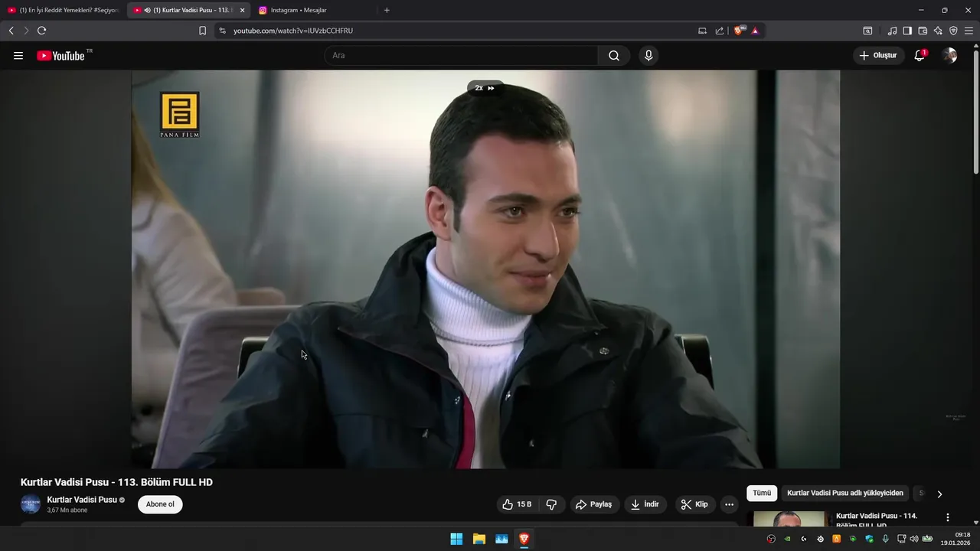Click the İndir download button
The width and height of the screenshot is (980, 551).
coord(645,504)
